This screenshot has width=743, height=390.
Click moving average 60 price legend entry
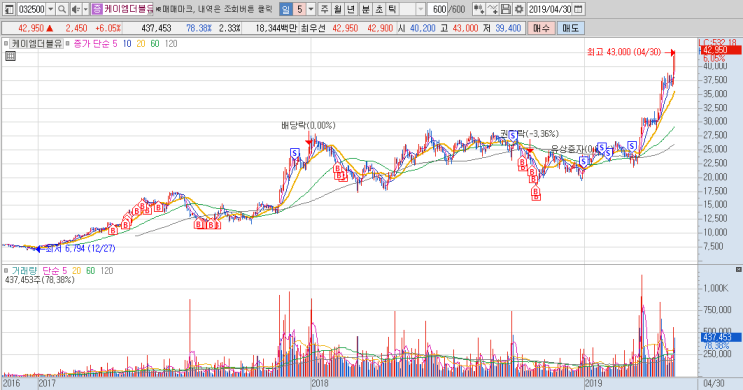point(155,44)
